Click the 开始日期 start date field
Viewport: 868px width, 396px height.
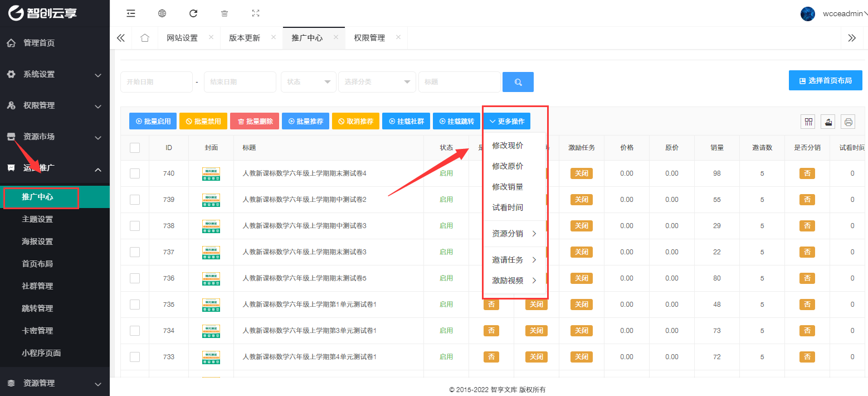click(156, 82)
